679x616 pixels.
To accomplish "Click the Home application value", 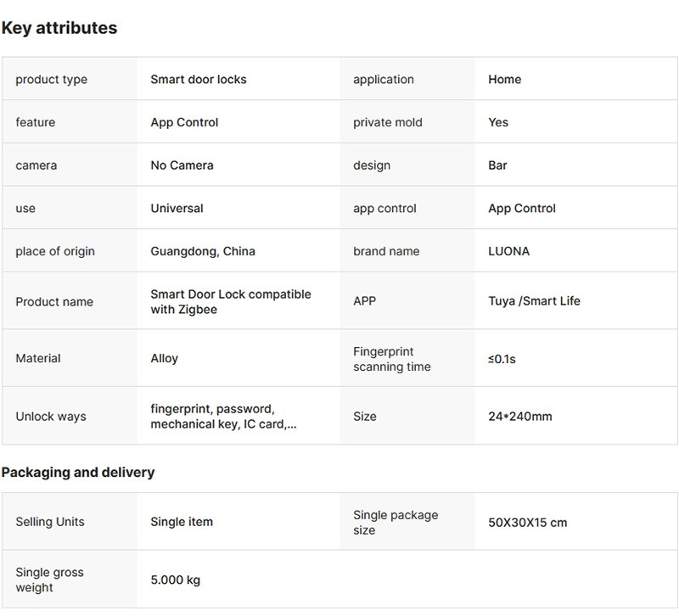I will (x=504, y=80).
